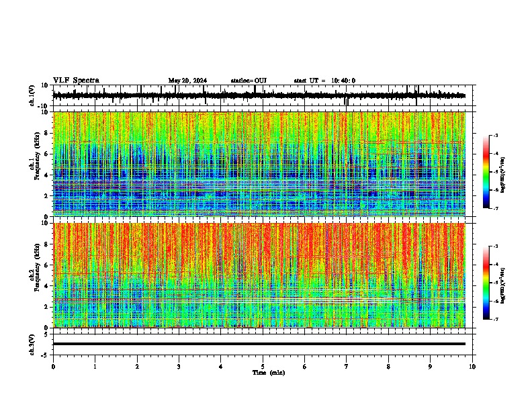532x411 pixels.
Task: Click time axis tick label '8'
Action: point(388,367)
